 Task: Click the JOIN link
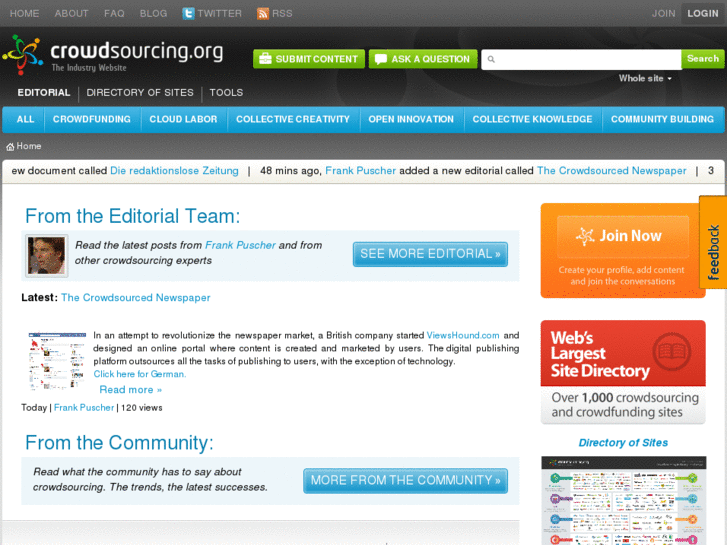(663, 13)
